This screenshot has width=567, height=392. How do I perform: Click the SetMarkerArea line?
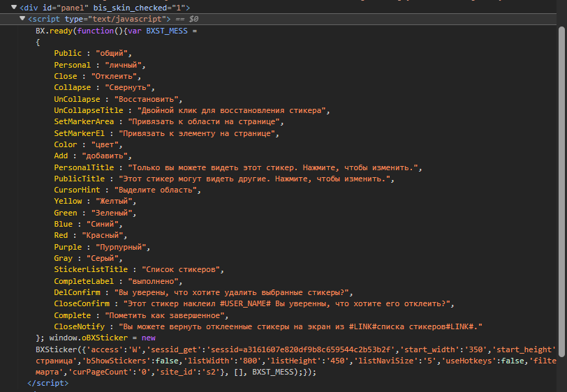coord(169,122)
